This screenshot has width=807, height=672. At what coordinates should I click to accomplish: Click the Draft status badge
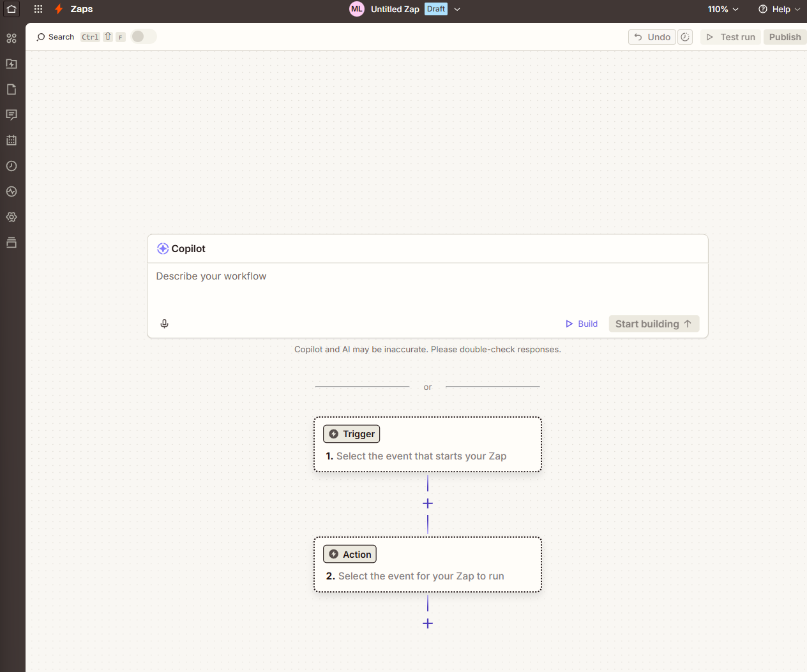click(x=436, y=9)
